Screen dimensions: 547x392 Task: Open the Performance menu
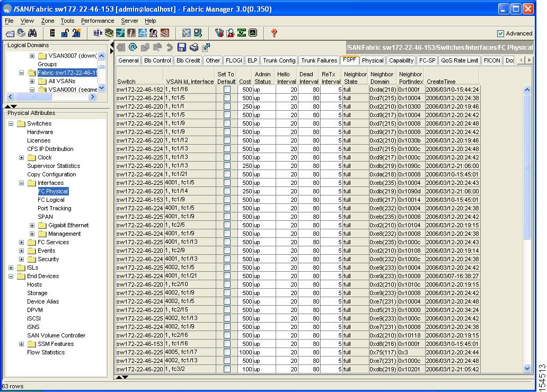(97, 21)
